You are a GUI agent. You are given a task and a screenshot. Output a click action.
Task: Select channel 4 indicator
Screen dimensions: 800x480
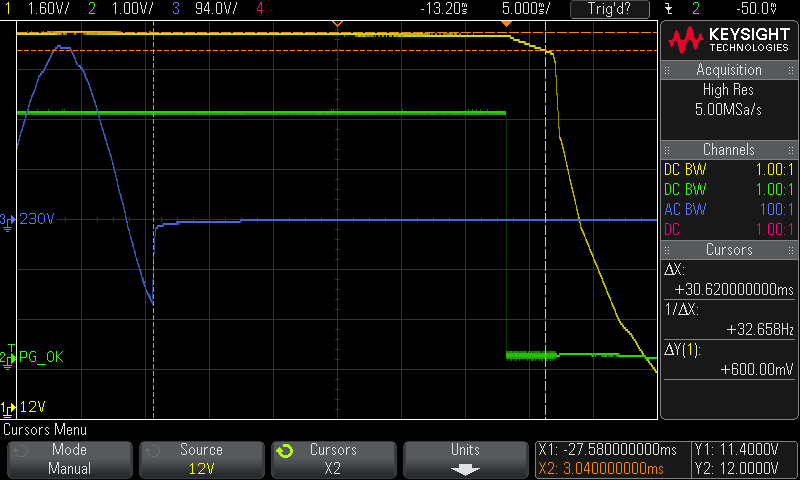260,8
